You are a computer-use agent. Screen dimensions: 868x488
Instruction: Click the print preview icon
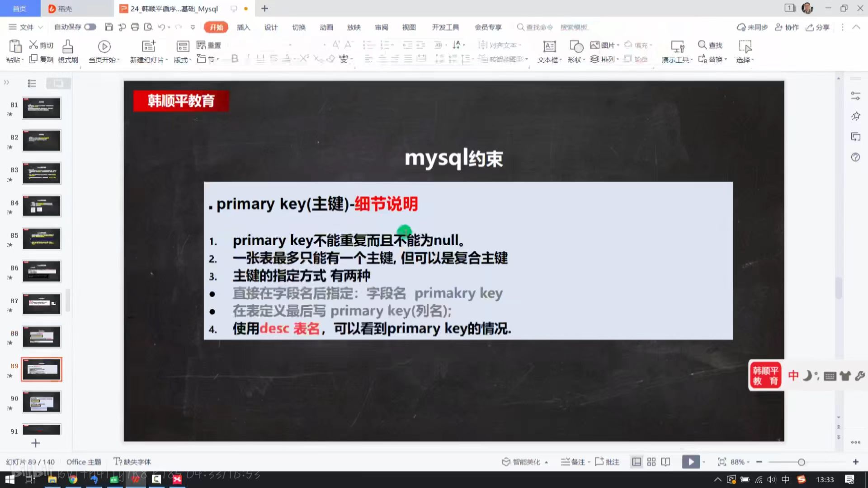click(x=148, y=27)
